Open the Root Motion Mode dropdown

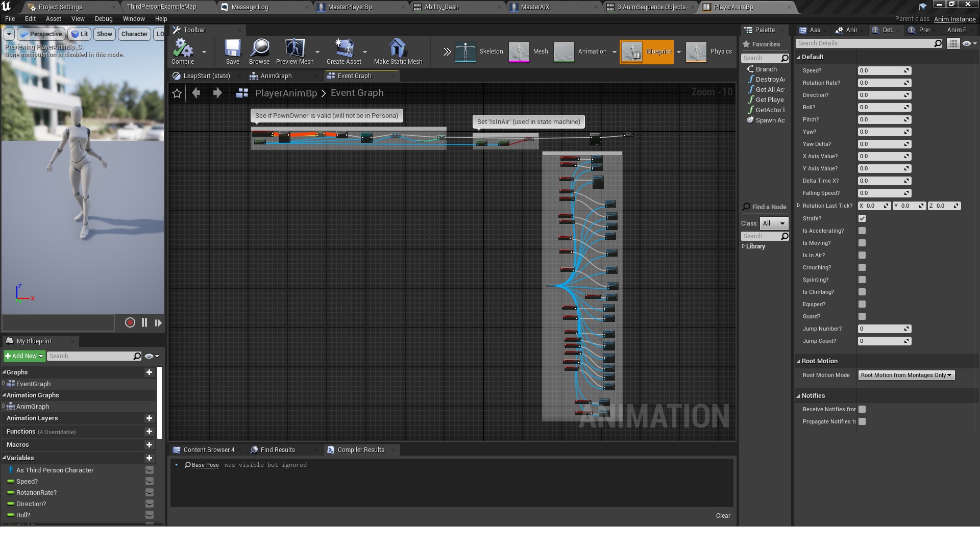coord(906,375)
